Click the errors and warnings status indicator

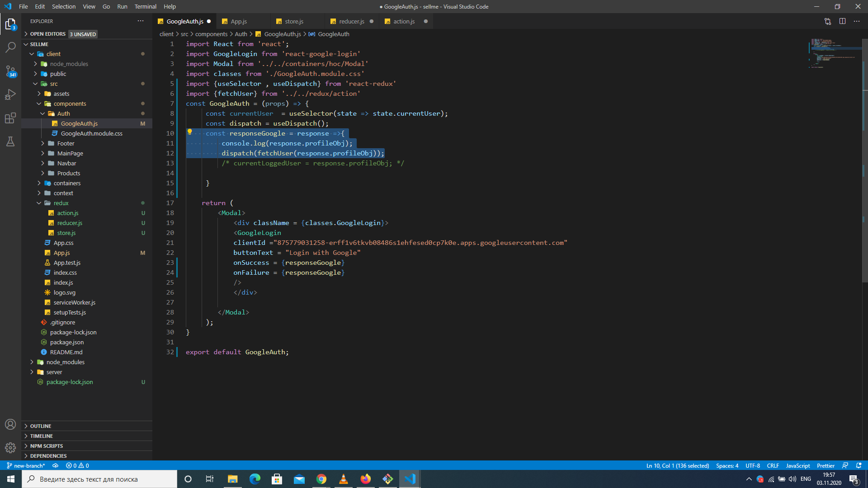point(77,465)
